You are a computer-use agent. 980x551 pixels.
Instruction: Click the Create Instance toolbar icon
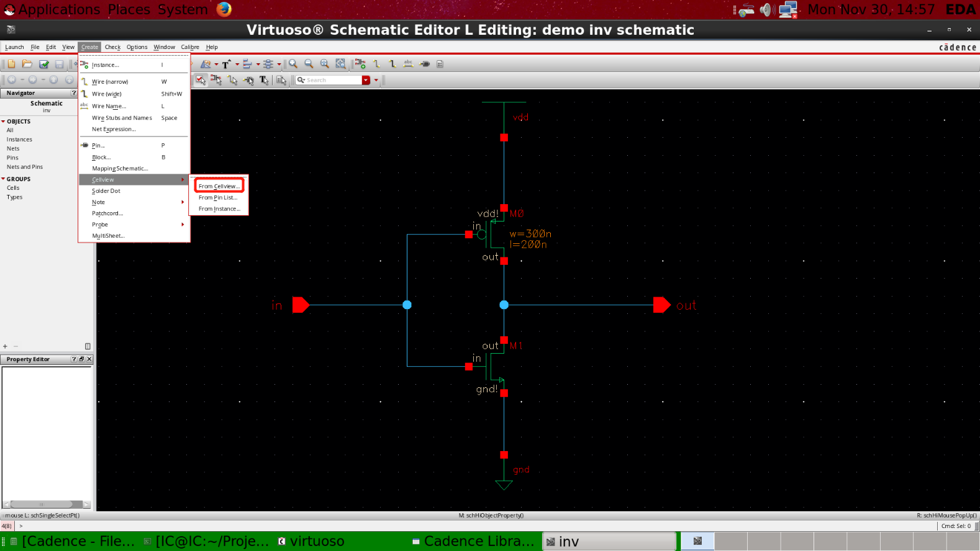click(360, 64)
